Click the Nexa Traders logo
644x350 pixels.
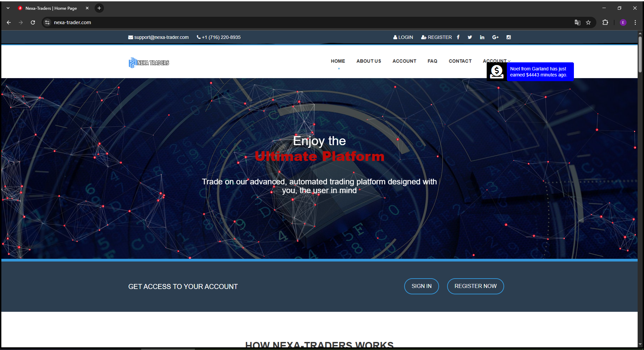click(149, 63)
